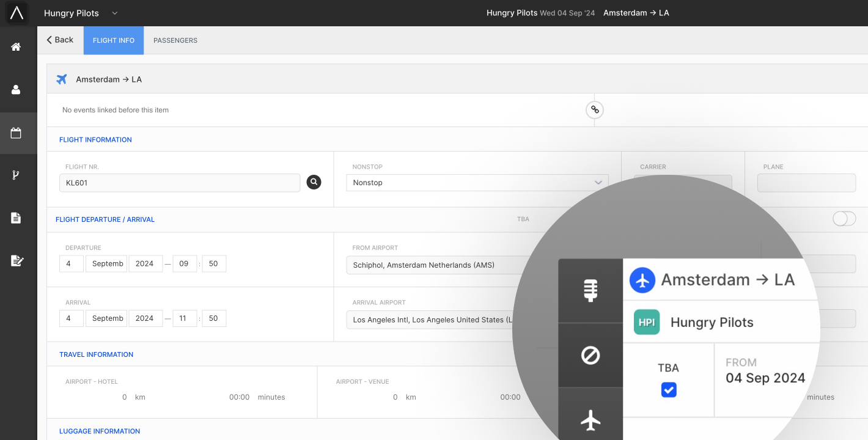The width and height of the screenshot is (868, 440).
Task: Open the home icon in sidebar
Action: [x=16, y=47]
